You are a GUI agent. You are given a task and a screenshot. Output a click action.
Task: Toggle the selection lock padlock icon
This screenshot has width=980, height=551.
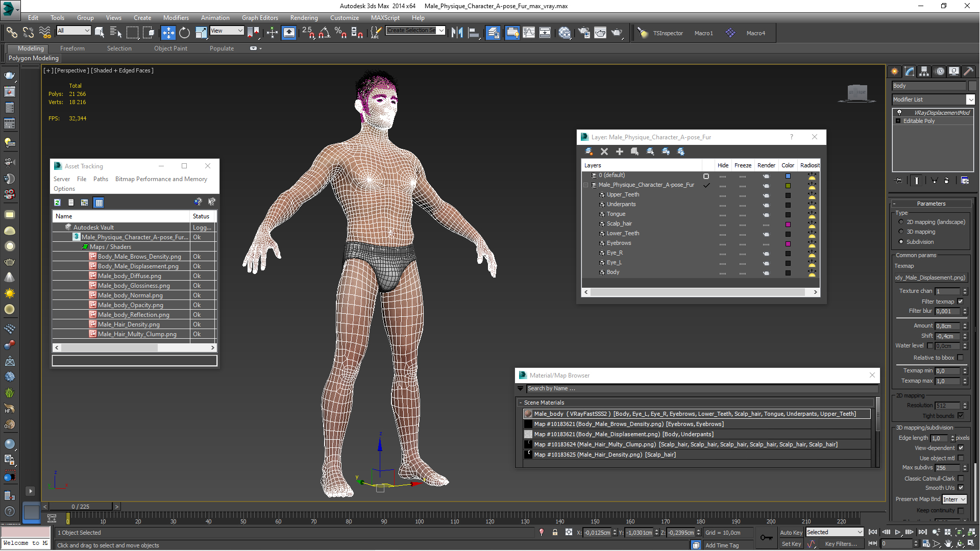point(555,532)
